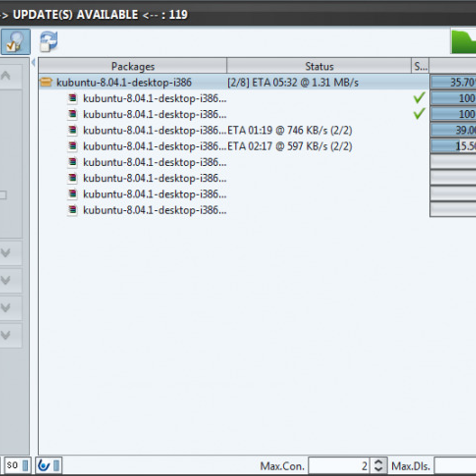Click the truncated S... column header
The width and height of the screenshot is (476, 476).
tap(420, 66)
